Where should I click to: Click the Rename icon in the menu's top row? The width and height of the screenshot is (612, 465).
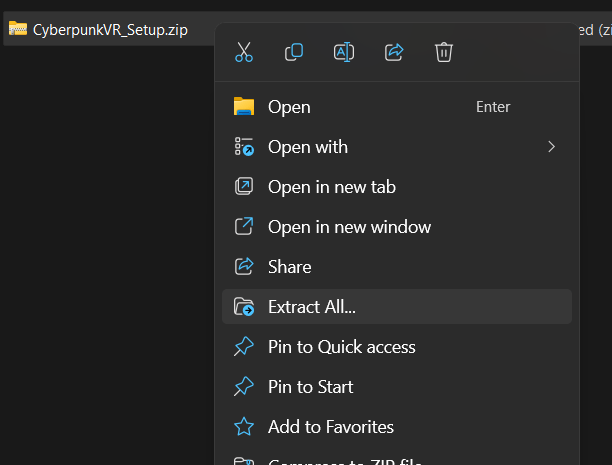(x=344, y=52)
